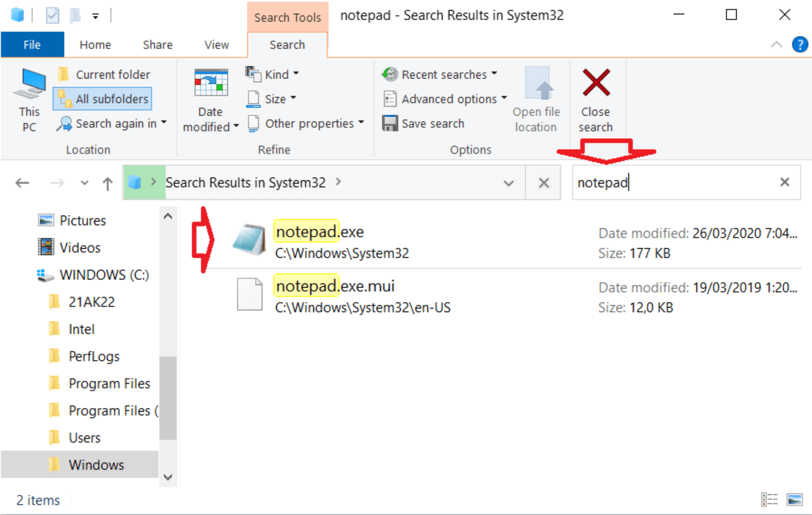Toggle All subfolders search scope
This screenshot has height=515, width=812.
tap(103, 99)
